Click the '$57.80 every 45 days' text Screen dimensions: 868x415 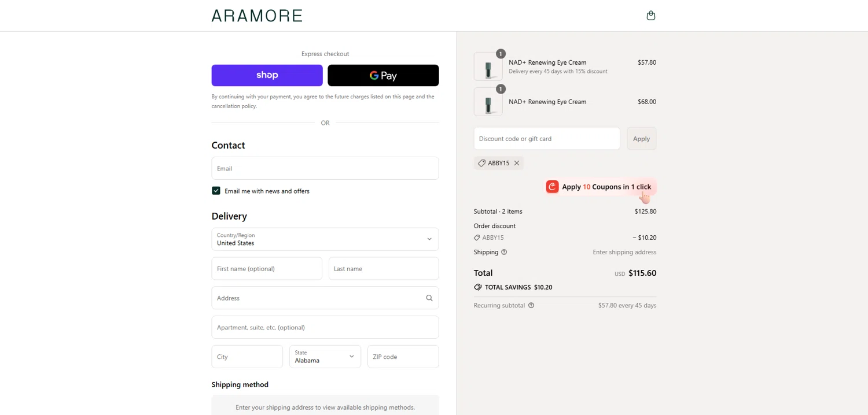point(627,305)
